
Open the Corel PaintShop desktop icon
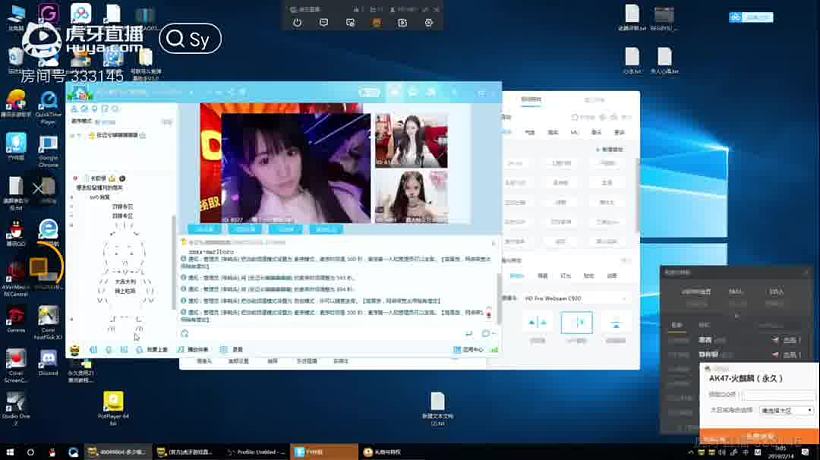point(47,320)
